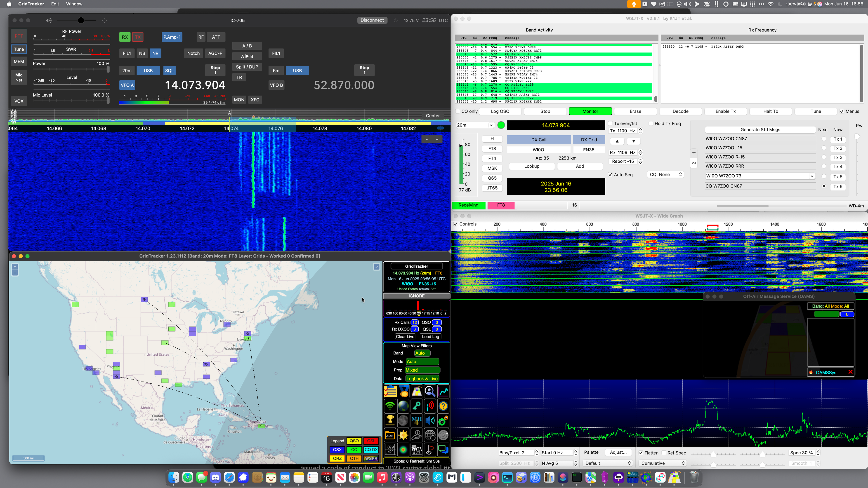The width and height of the screenshot is (868, 488).
Task: Open the GridTracker statistics chart icon
Action: pos(443,392)
